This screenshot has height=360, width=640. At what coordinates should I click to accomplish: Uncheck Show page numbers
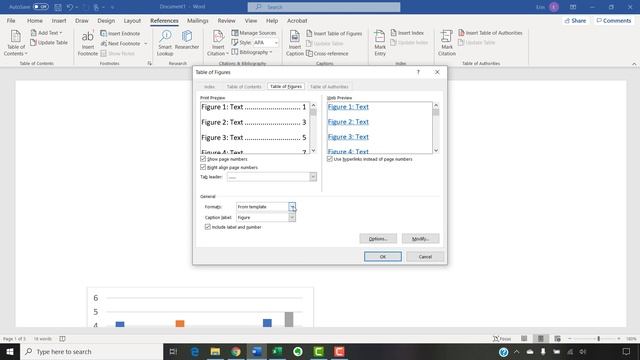203,159
